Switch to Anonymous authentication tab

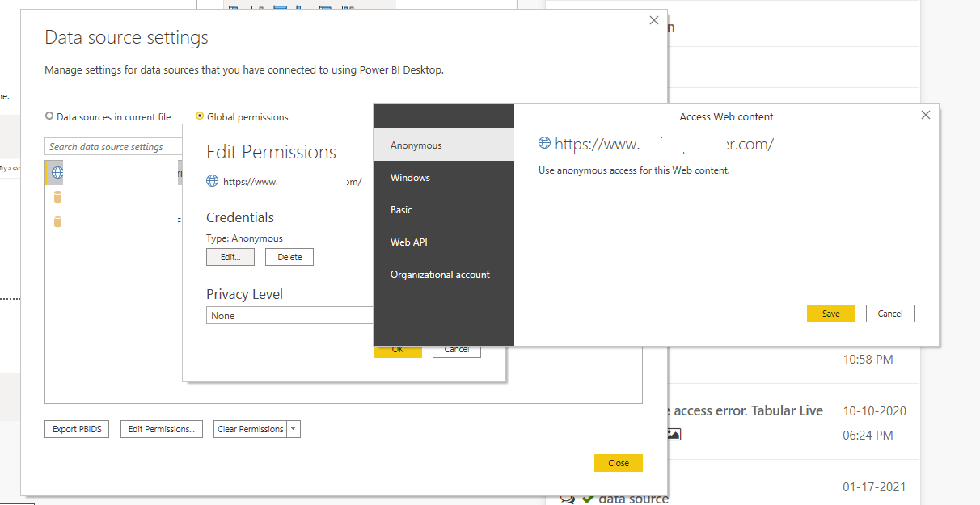tap(444, 145)
